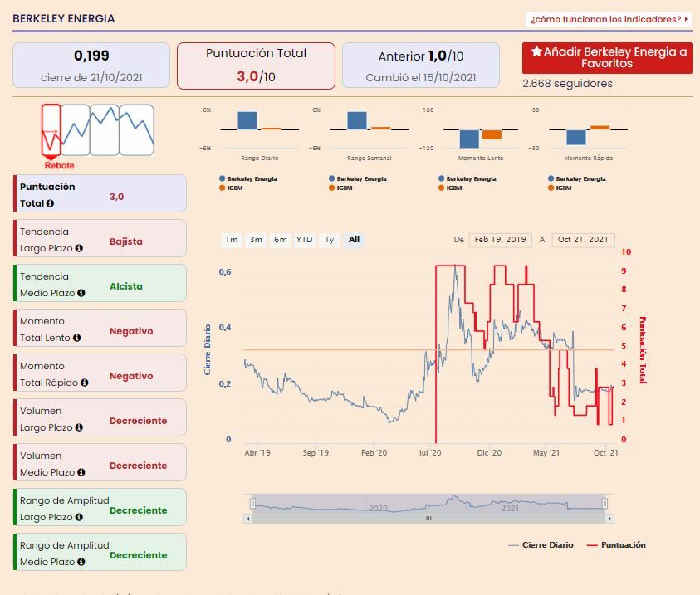The image size is (700, 595).
Task: Click info icon for Rango de Amplitud Largo Plazo
Action: tap(79, 517)
